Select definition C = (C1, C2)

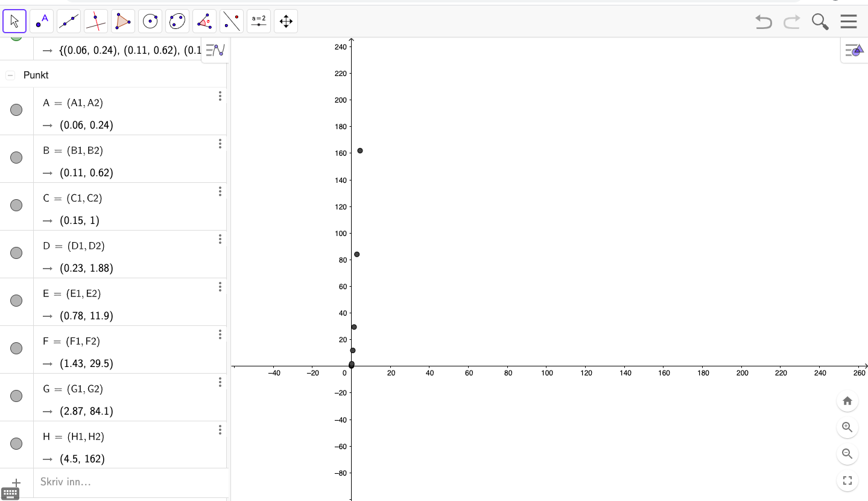click(x=72, y=198)
